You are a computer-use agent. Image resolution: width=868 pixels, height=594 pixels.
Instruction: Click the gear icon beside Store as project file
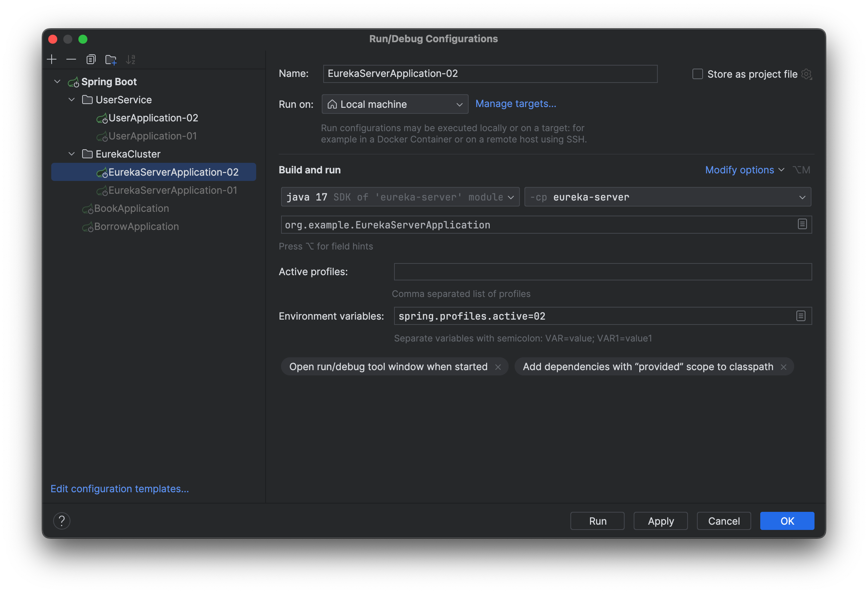pyautogui.click(x=807, y=74)
